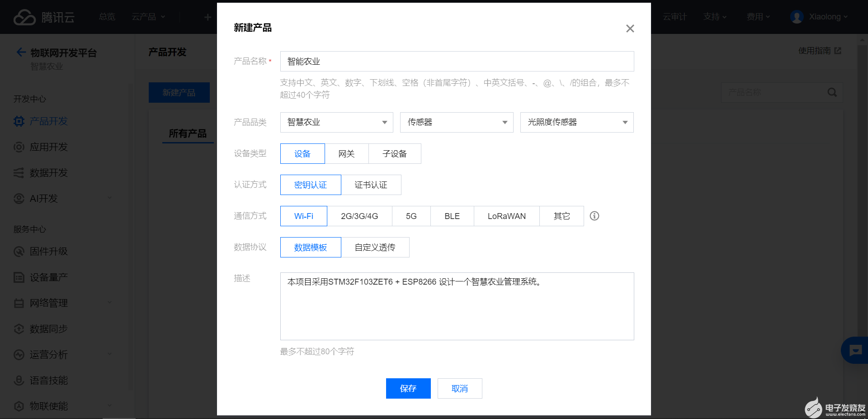This screenshot has width=868, height=419.
Task: Open 产品开发 in the sidebar
Action: coord(49,121)
